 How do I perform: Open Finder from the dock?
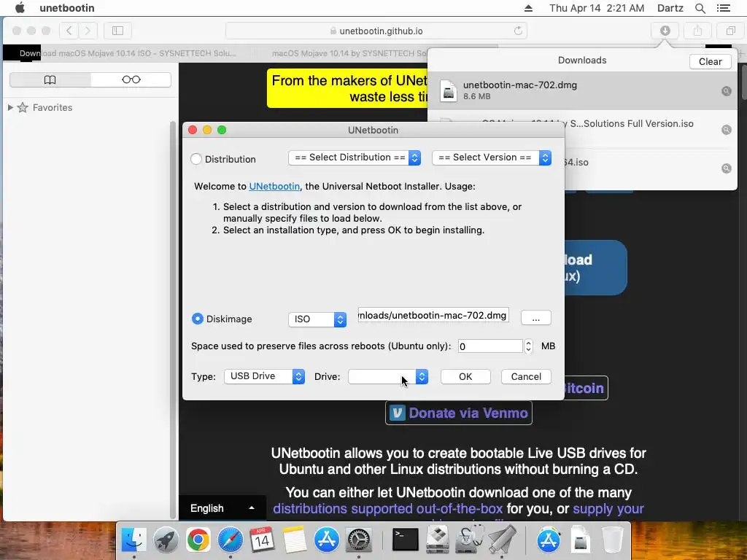click(134, 540)
